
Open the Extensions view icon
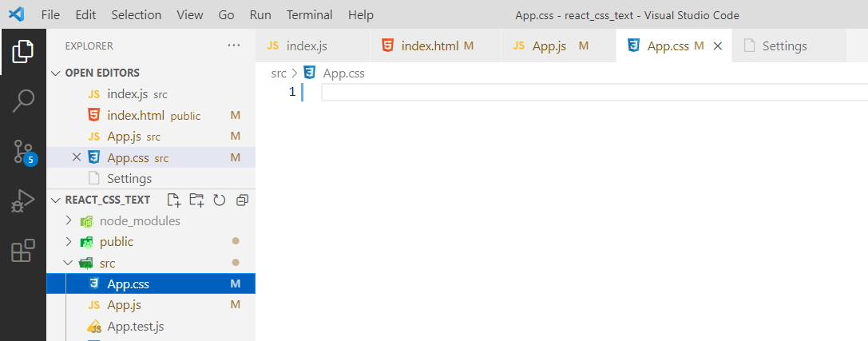22,251
